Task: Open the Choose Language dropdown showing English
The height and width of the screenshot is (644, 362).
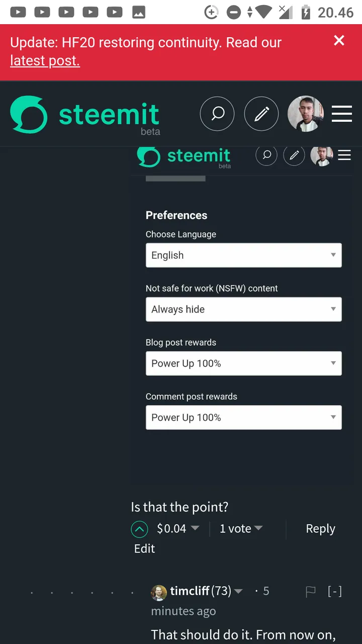Action: coord(244,255)
